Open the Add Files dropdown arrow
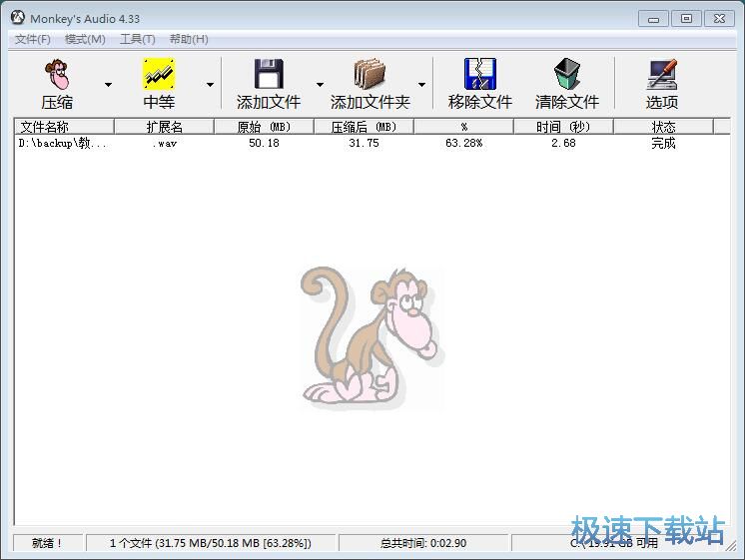Screen dimensions: 745x560 point(321,85)
